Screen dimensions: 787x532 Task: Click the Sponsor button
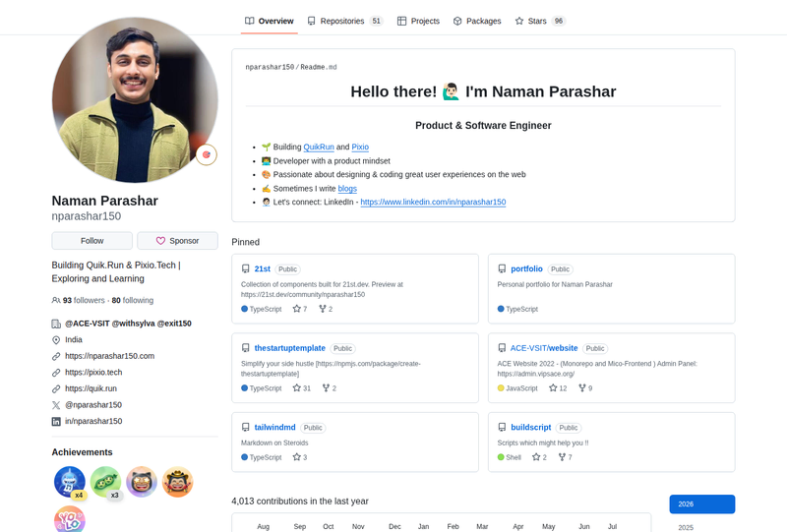click(x=178, y=241)
